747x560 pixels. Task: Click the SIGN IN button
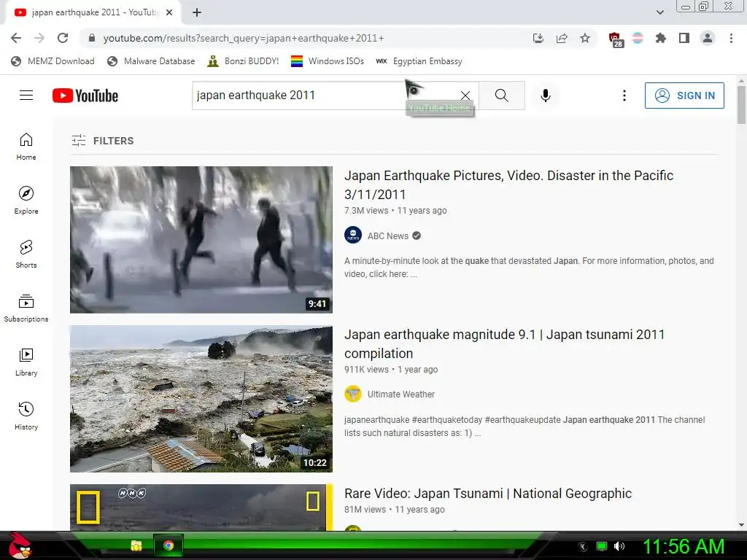[684, 96]
